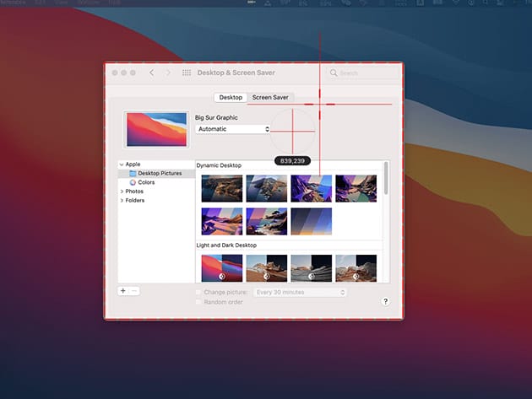Expand the Photos tree item
The height and width of the screenshot is (399, 532).
click(x=122, y=191)
